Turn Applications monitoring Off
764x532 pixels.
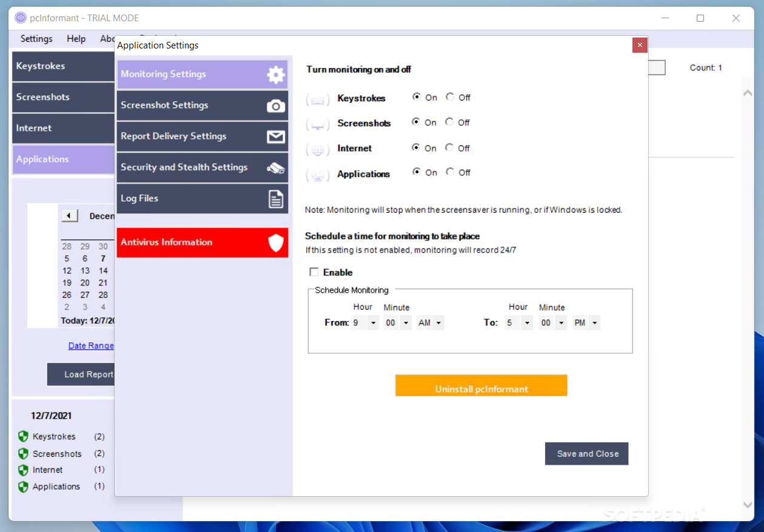(450, 172)
